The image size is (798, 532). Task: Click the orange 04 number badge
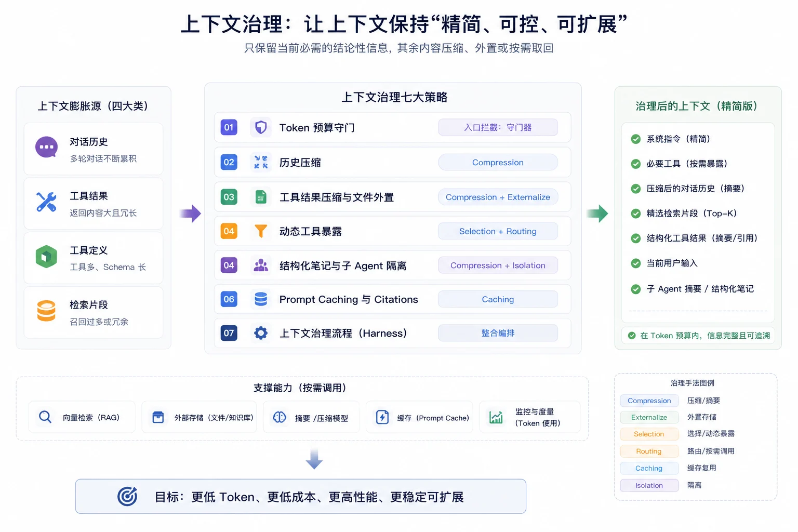[x=229, y=231]
